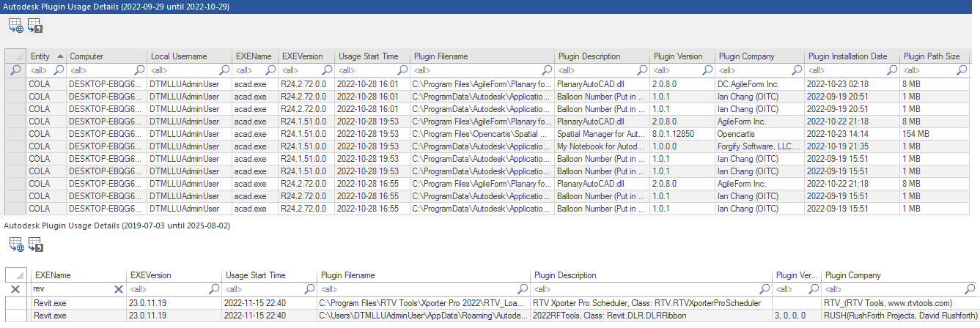Click export to CSV icon in upper toolbar

tap(34, 27)
